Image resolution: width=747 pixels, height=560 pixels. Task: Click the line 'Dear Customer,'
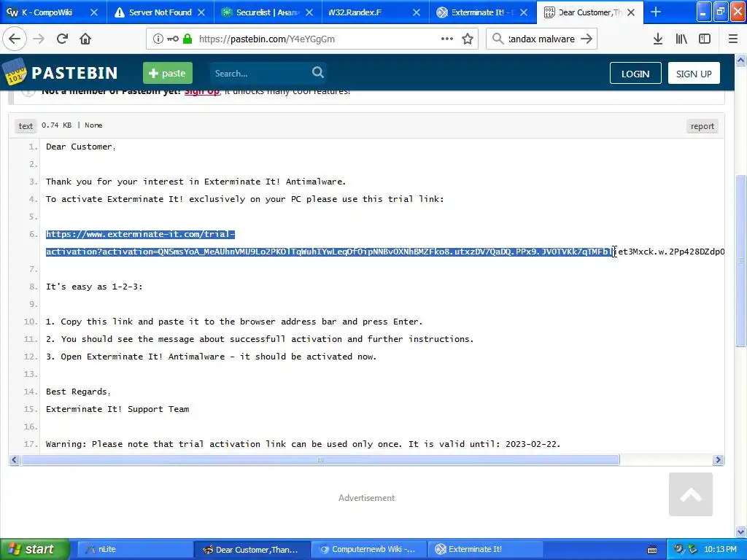pyautogui.click(x=80, y=147)
